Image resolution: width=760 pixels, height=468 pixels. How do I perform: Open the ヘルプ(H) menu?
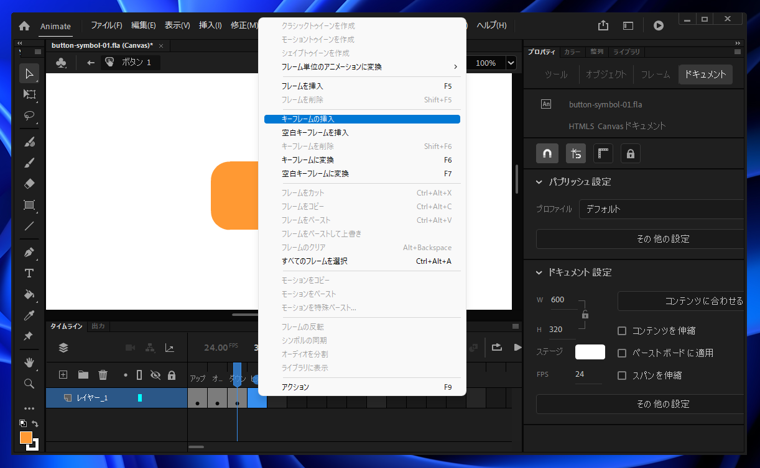point(491,25)
